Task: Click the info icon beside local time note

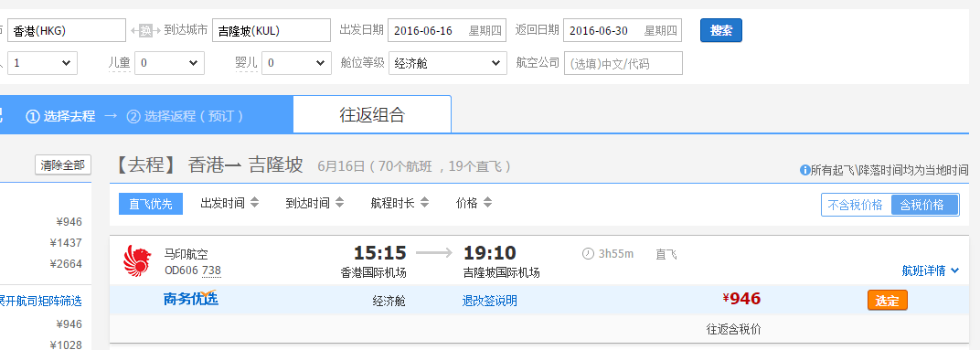Action: click(x=805, y=170)
